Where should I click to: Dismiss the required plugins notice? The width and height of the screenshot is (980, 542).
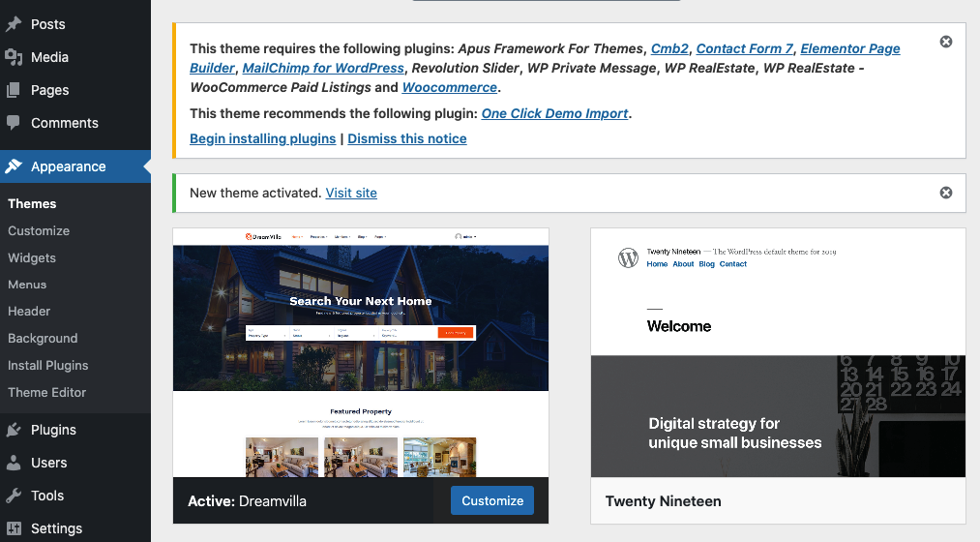click(x=946, y=42)
